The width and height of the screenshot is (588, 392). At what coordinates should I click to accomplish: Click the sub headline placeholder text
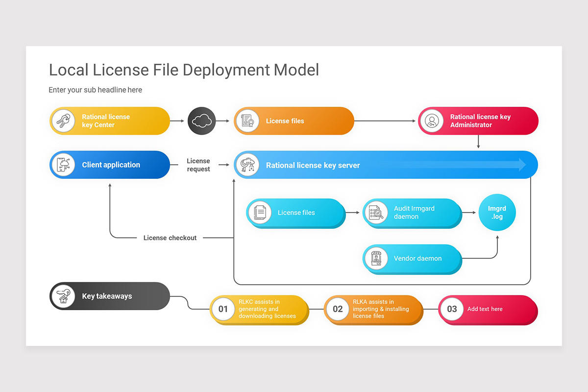(x=95, y=90)
